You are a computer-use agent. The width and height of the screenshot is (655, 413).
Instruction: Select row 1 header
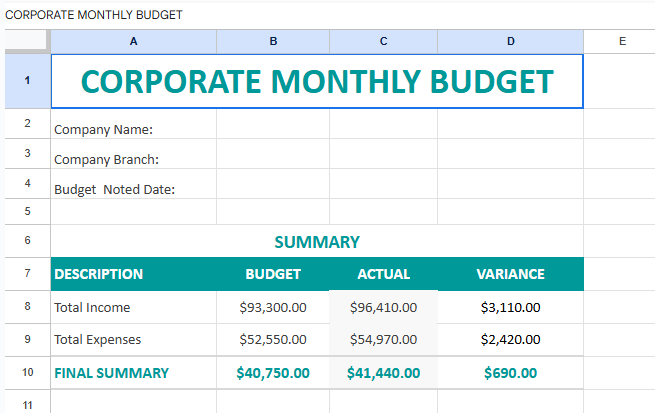tap(27, 81)
